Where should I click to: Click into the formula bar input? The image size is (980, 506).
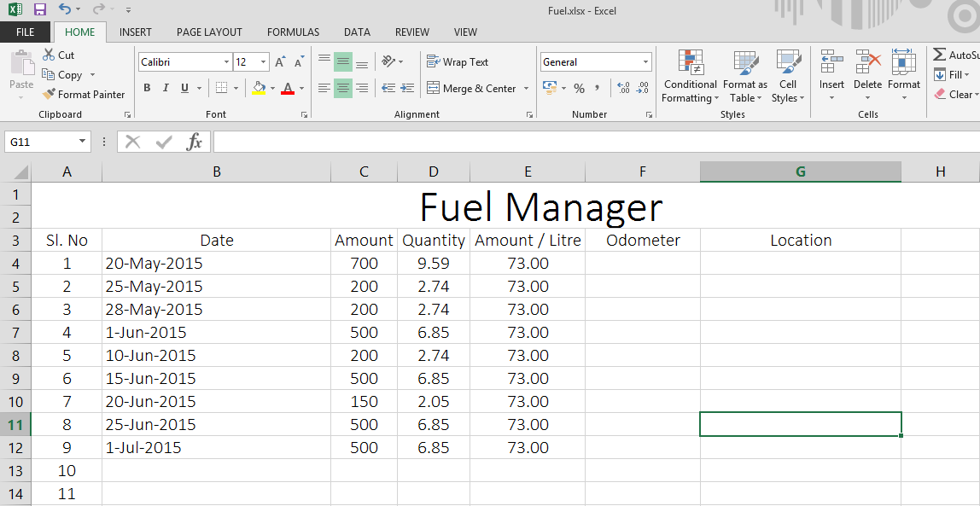596,142
